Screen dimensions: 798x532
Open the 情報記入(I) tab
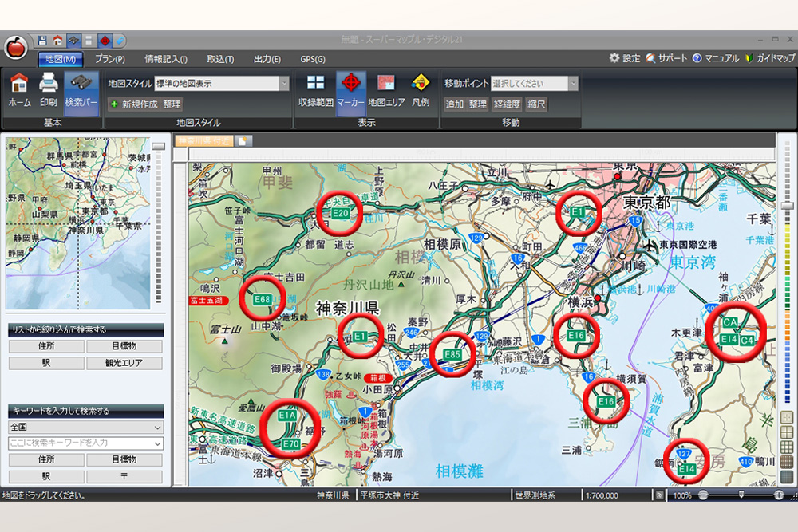[166, 59]
